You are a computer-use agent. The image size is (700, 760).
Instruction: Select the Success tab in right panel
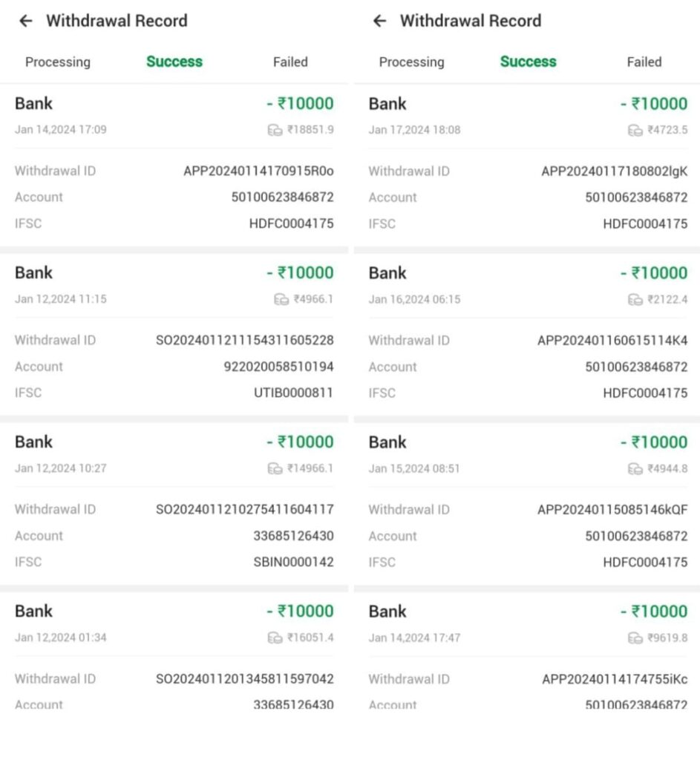click(528, 62)
